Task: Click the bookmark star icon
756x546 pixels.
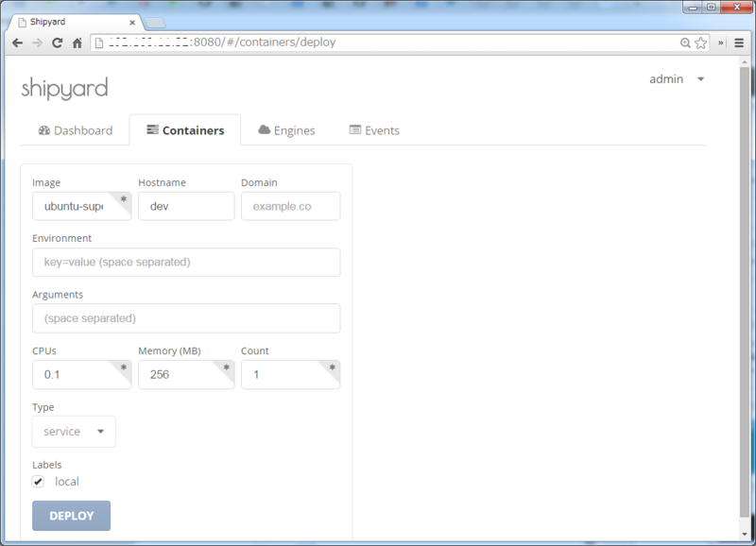Action: pyautogui.click(x=698, y=42)
